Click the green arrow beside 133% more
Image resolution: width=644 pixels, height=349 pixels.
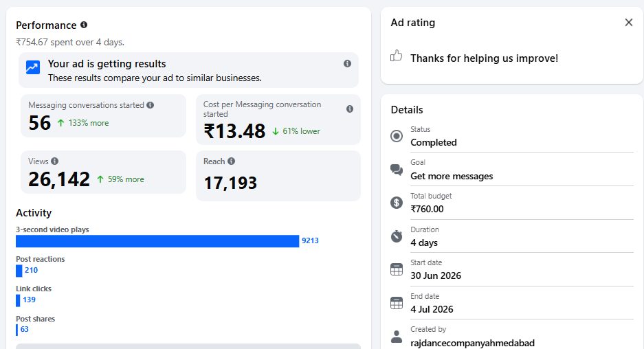60,123
